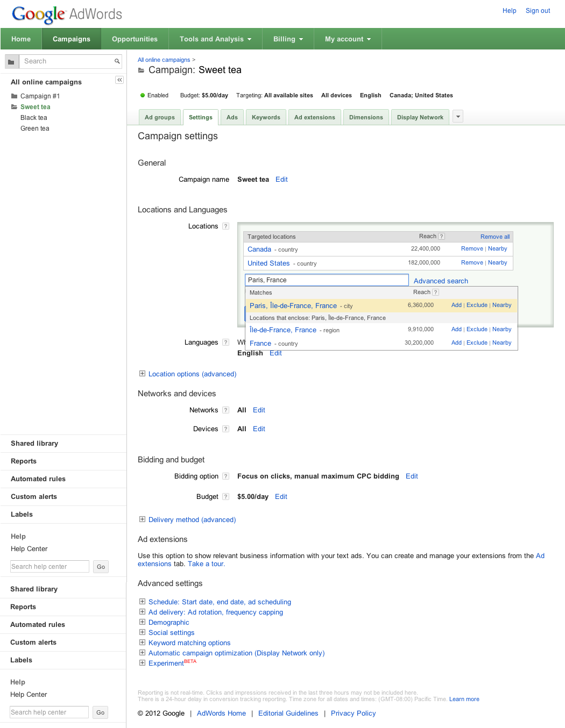
Task: Expand Automatic campaign optimization section
Action: 142,653
